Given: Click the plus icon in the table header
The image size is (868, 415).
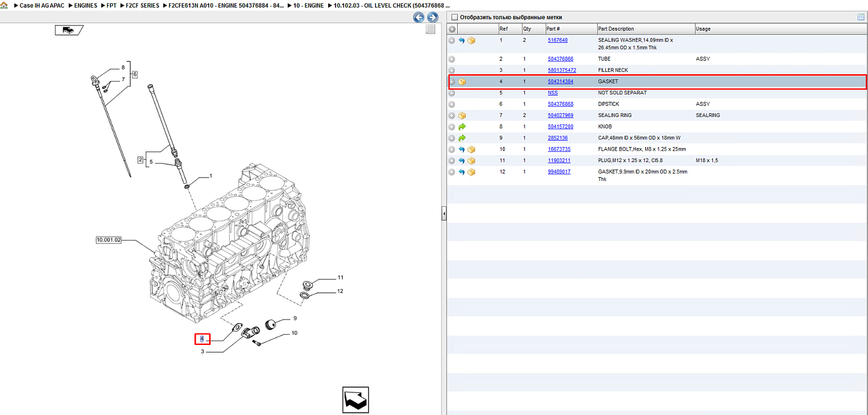Looking at the screenshot, I should (x=452, y=29).
